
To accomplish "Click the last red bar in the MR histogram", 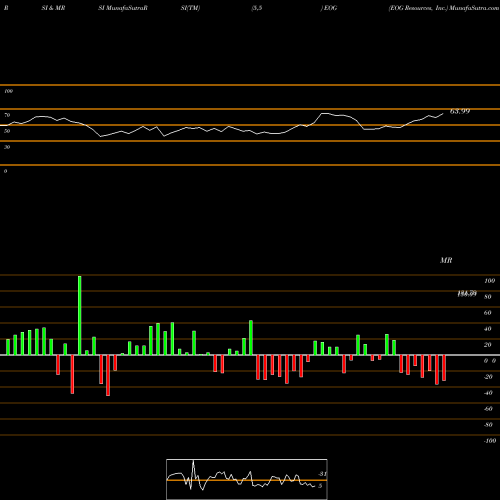I will pos(444,368).
